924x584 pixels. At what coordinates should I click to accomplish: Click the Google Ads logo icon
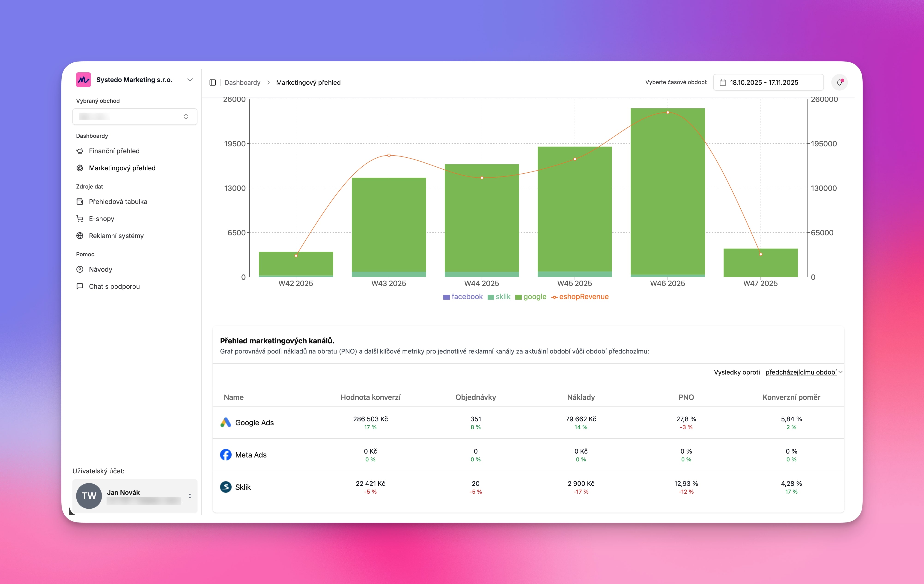(x=226, y=422)
